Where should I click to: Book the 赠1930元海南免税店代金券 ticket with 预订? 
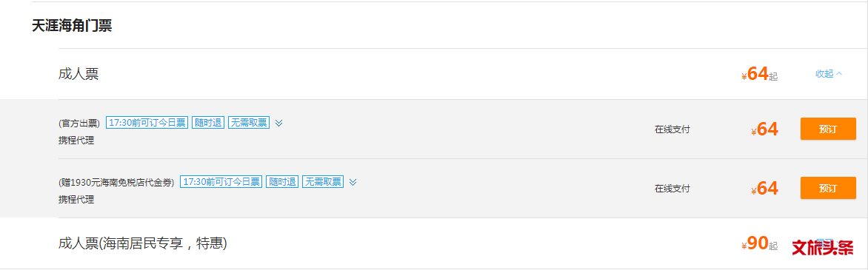tap(828, 188)
